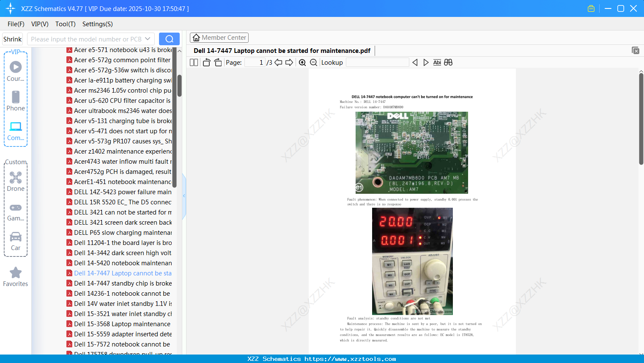The height and width of the screenshot is (363, 644).
Task: Open DELL P65 slow charging file
Action: pos(119,233)
